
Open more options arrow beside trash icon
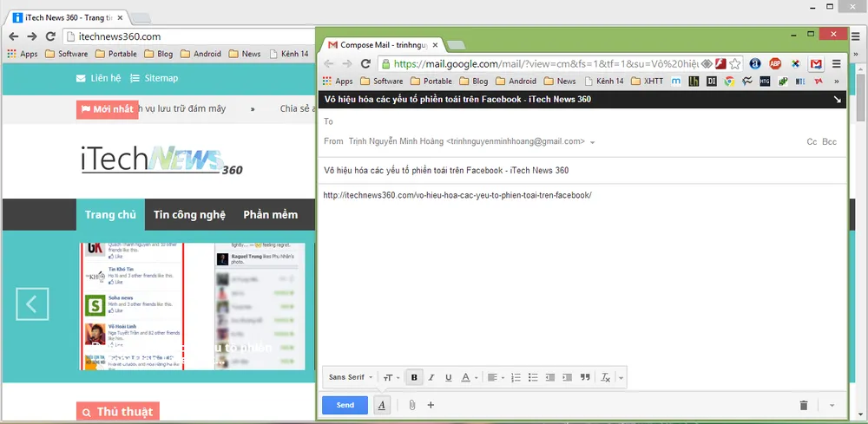click(x=832, y=405)
